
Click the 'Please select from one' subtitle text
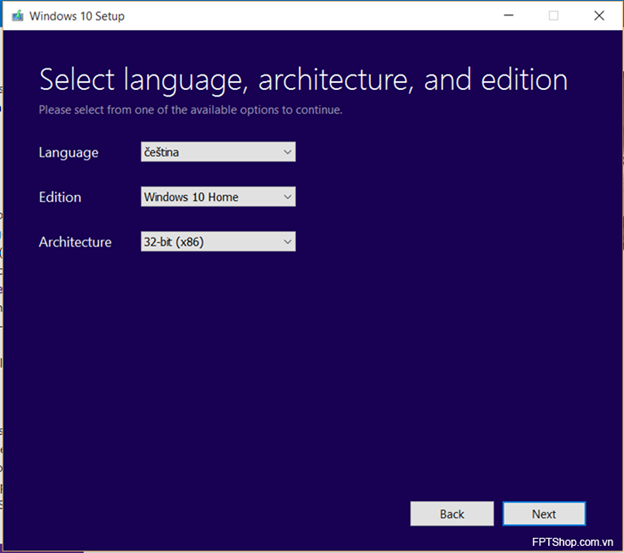coord(190,110)
